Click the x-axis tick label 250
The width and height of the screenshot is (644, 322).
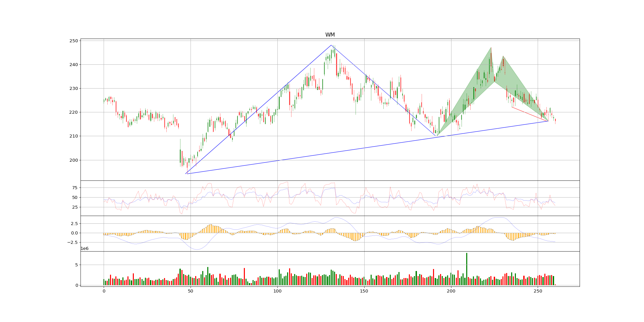538,291
